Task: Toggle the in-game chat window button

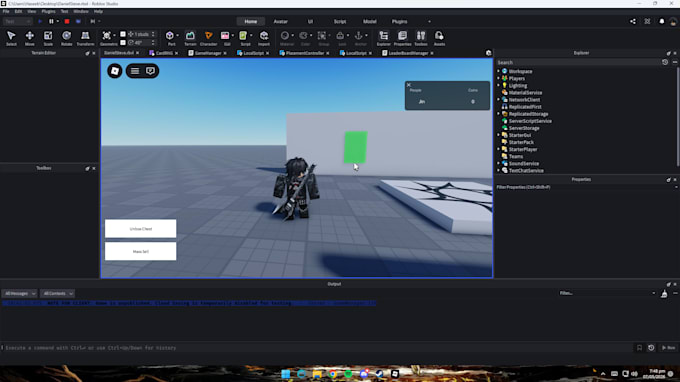Action: pos(150,71)
